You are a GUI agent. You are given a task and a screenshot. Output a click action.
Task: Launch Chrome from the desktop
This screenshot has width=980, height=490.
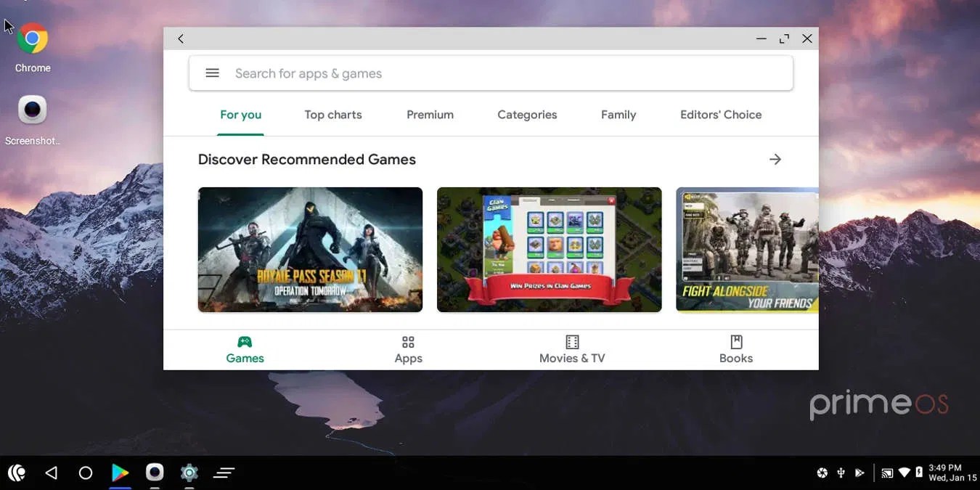(x=32, y=38)
